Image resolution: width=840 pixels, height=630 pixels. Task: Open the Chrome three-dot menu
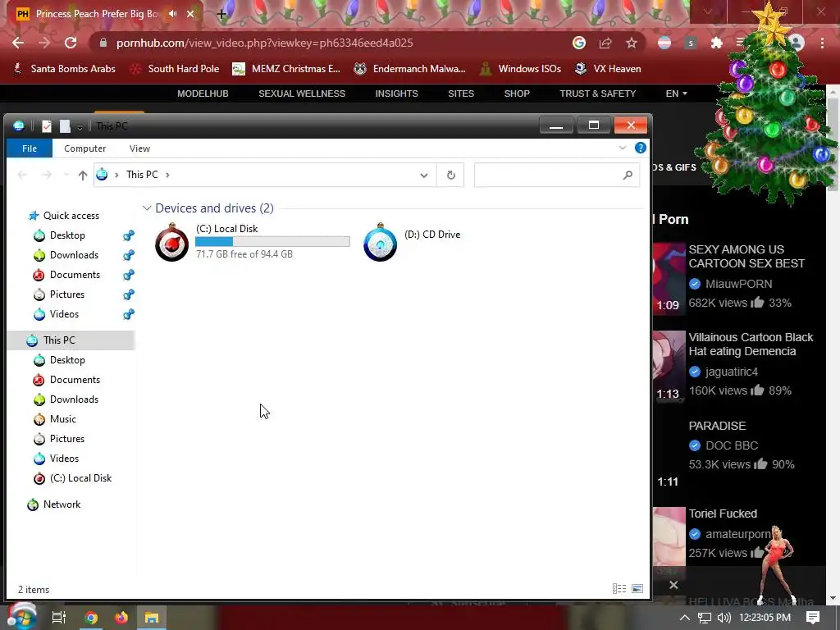(822, 43)
